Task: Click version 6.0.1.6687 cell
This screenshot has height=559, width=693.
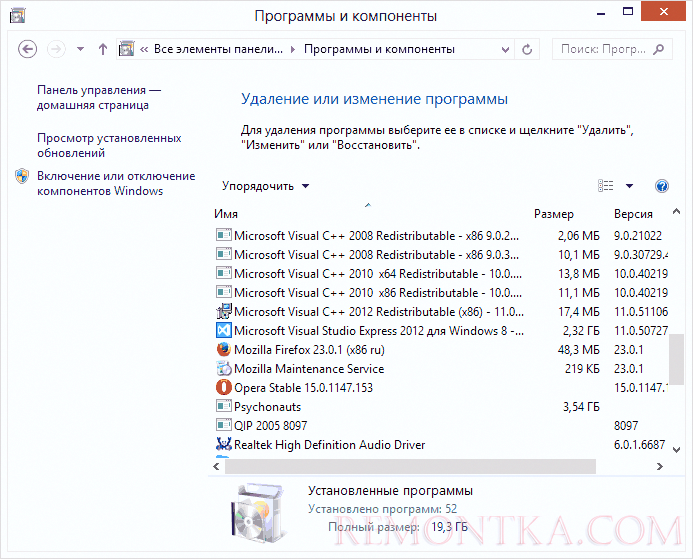Action: coord(639,445)
